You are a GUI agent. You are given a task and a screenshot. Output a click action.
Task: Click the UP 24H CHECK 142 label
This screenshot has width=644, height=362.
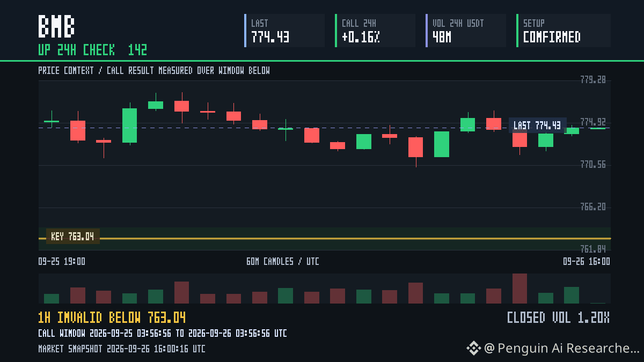point(92,50)
